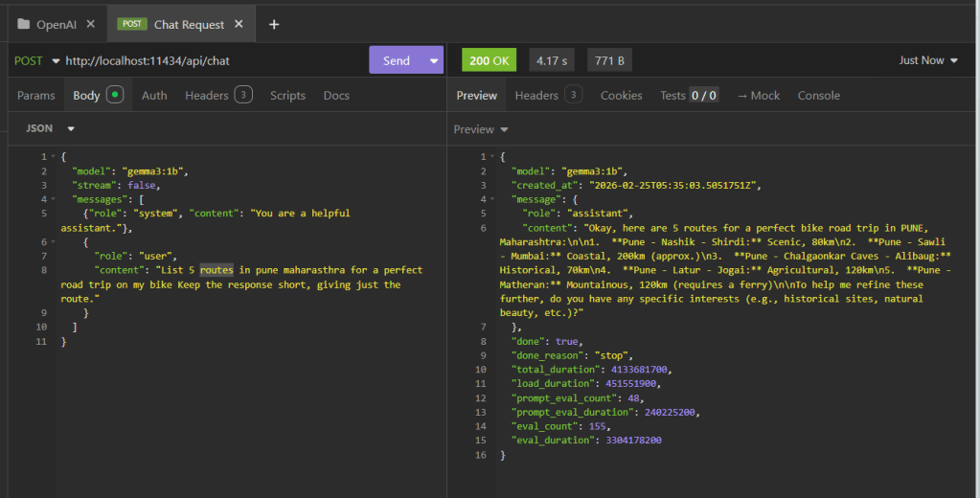
Task: Open the Console tab
Action: coord(818,95)
